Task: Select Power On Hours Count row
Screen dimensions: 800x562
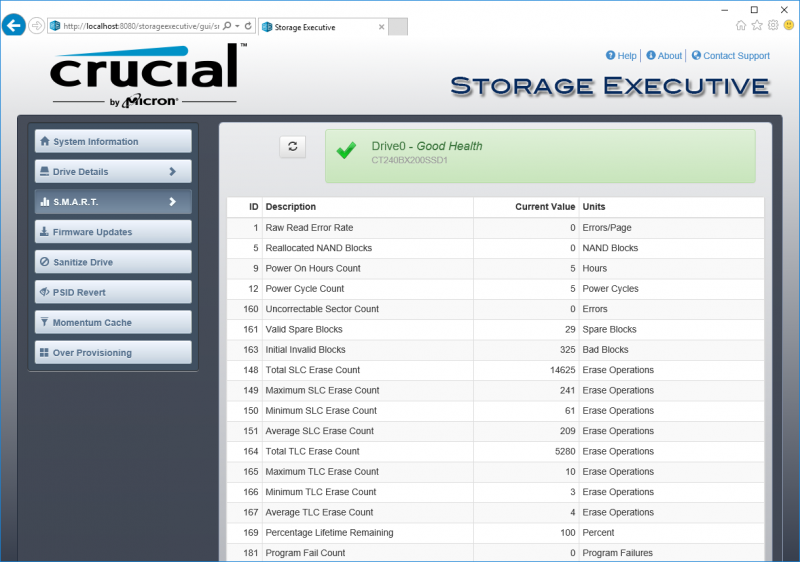Action: pyautogui.click(x=495, y=268)
